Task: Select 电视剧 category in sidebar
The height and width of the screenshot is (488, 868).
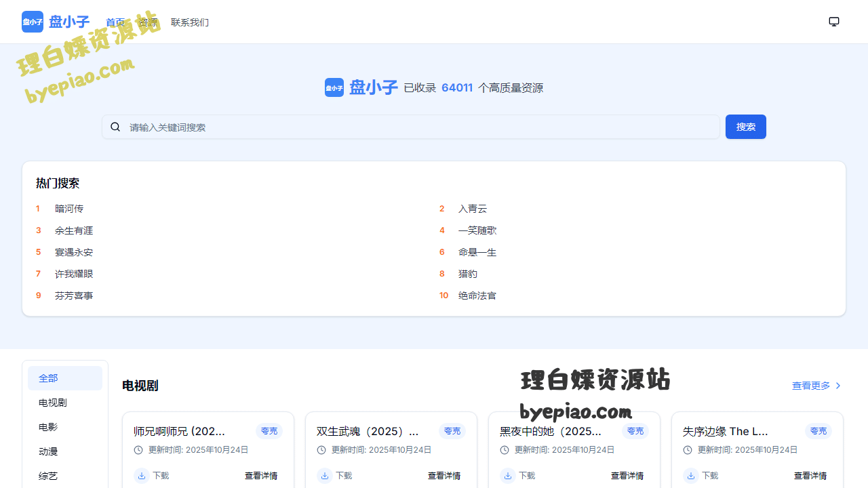Action: click(x=64, y=403)
